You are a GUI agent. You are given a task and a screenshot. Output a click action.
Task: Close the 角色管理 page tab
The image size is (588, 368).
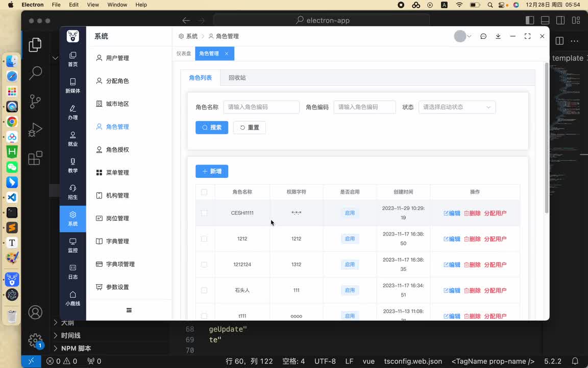pyautogui.click(x=227, y=54)
